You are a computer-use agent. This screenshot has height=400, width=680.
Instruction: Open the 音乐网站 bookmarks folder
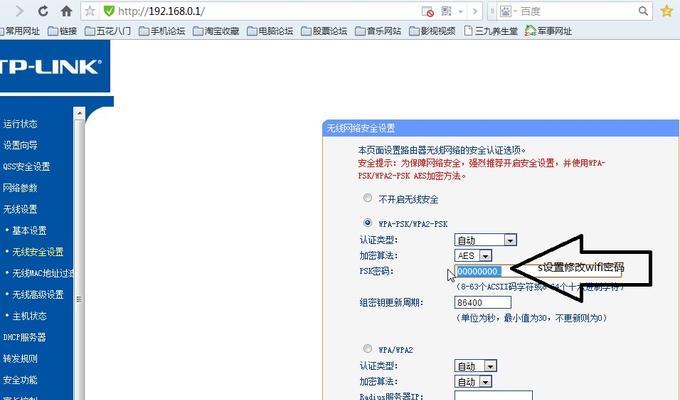pos(378,31)
